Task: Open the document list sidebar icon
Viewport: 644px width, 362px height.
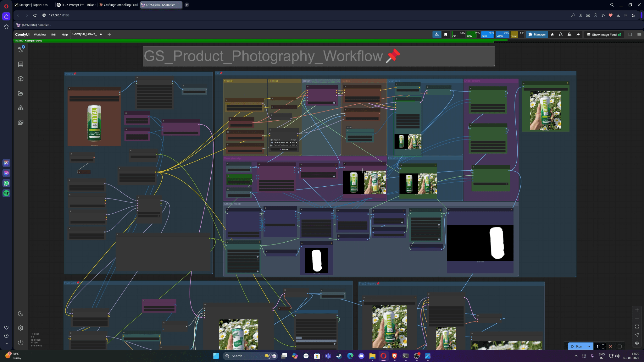Action: click(x=21, y=64)
